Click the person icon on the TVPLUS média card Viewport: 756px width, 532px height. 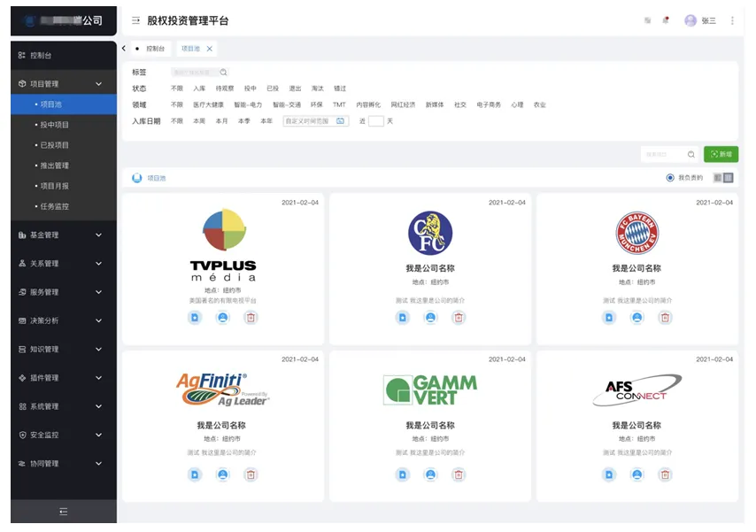tap(223, 318)
